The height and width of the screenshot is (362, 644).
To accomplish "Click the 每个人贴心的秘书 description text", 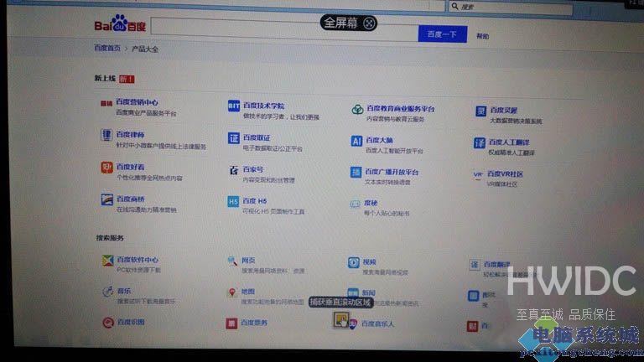I will [x=386, y=214].
